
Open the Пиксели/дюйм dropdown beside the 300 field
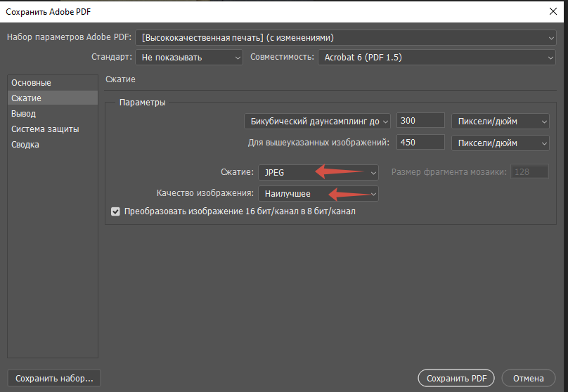[x=501, y=122]
